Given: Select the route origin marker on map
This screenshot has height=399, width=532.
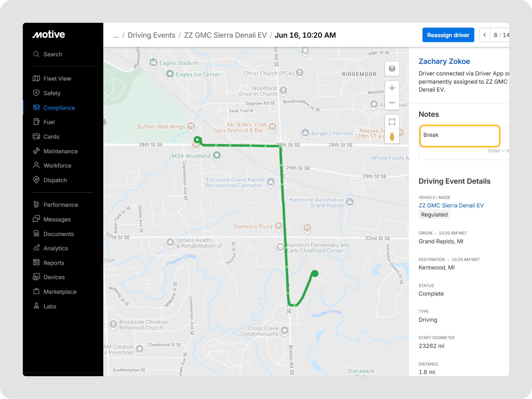Looking at the screenshot, I should point(197,139).
